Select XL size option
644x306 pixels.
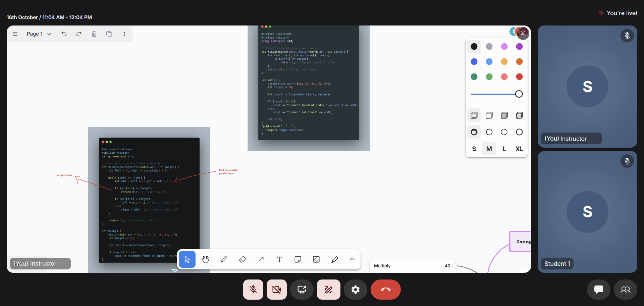pyautogui.click(x=519, y=149)
